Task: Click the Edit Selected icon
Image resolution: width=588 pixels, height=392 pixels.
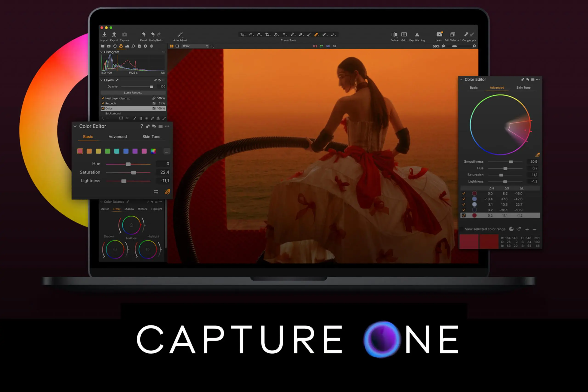Action: pos(452,34)
